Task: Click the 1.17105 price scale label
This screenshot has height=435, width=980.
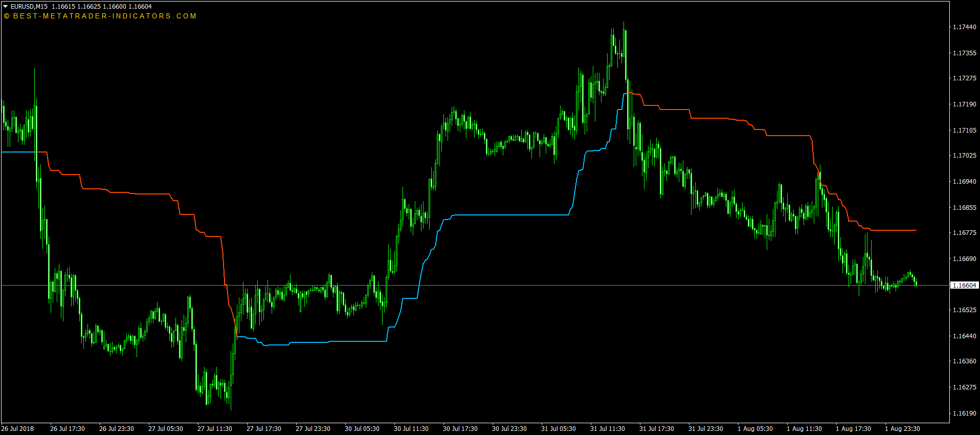Action: coord(964,130)
